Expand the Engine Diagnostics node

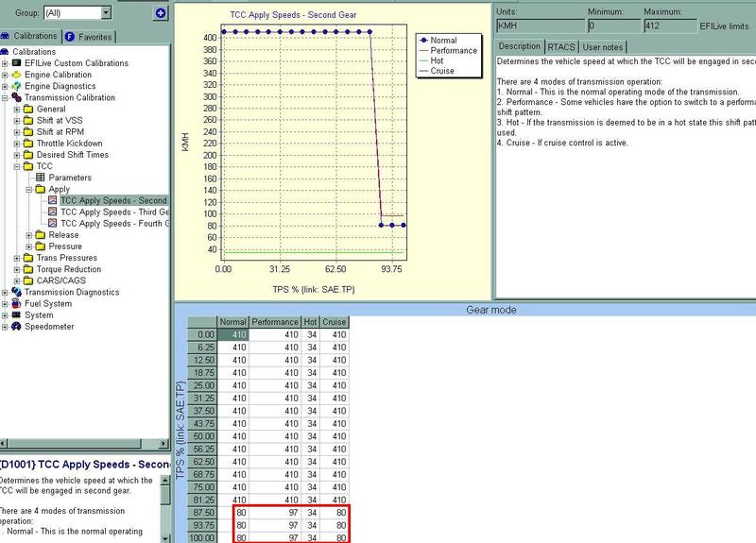click(5, 86)
